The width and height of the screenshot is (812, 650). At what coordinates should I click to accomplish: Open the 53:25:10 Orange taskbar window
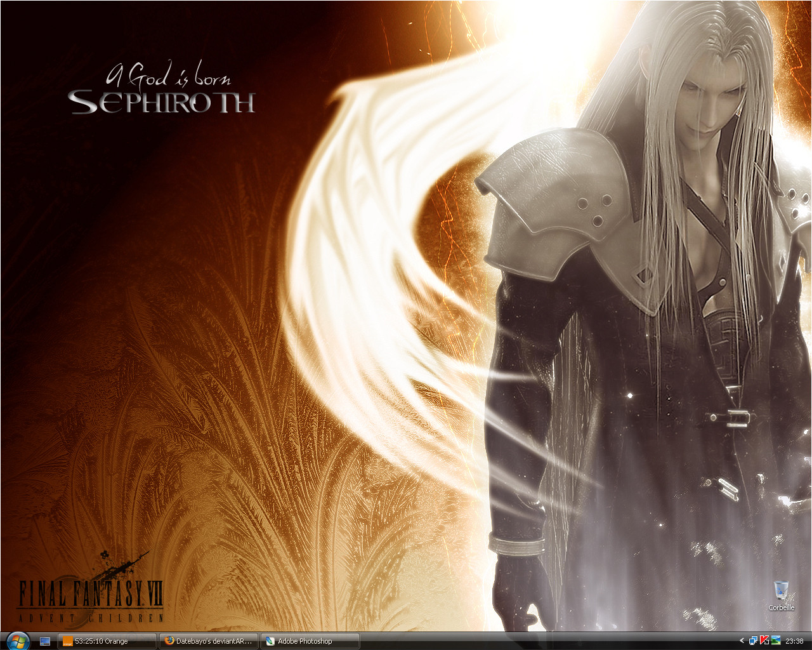coord(107,641)
